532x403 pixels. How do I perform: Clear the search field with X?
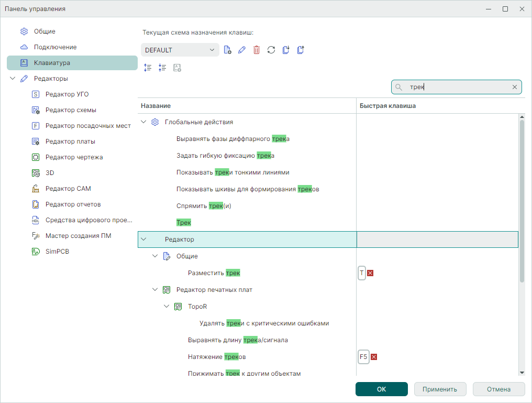515,87
